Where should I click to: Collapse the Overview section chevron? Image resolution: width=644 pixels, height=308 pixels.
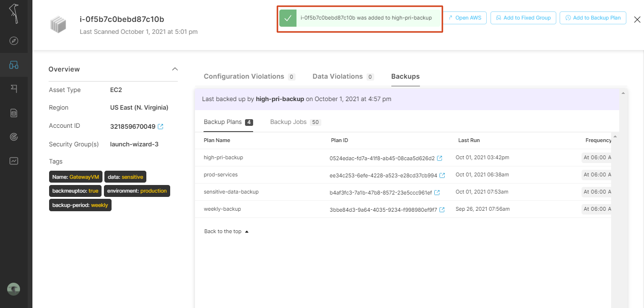[x=174, y=69]
